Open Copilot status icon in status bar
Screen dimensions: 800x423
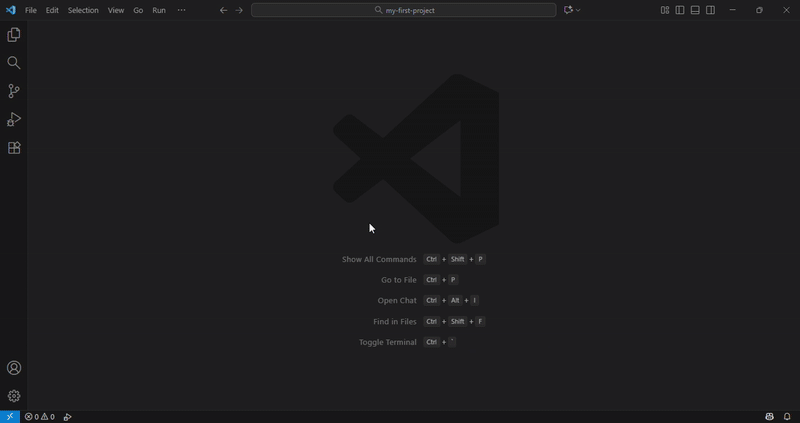(769, 417)
